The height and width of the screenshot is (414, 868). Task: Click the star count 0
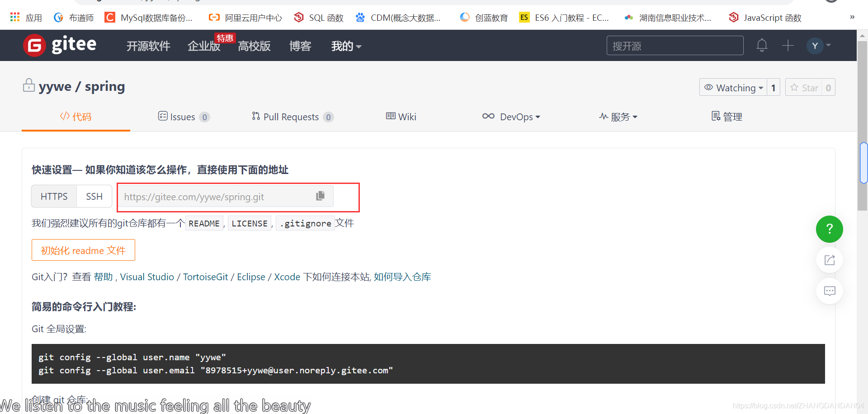(x=828, y=88)
